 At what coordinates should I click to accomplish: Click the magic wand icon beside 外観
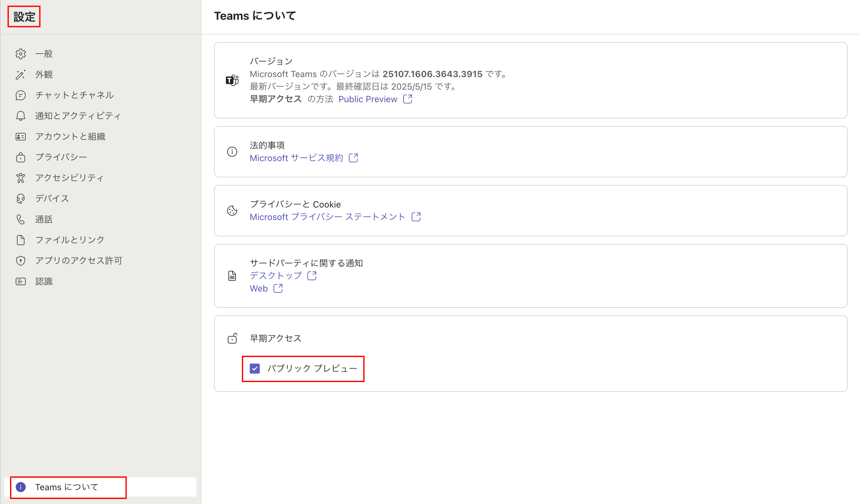coord(20,75)
